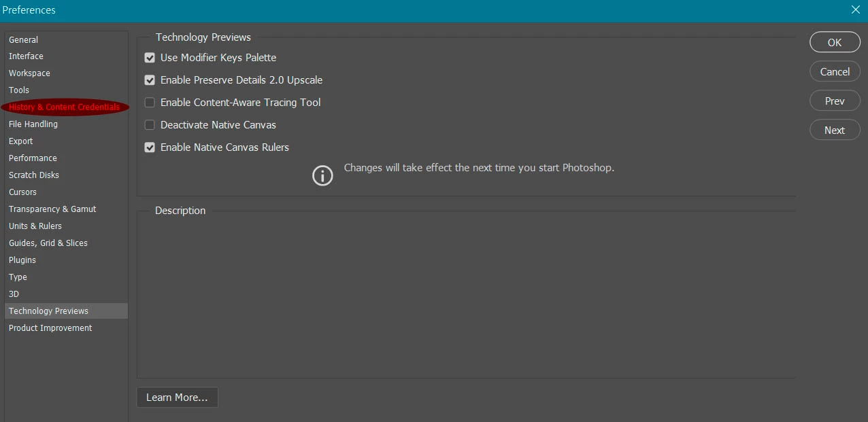868x422 pixels.
Task: Open 3D preferences category
Action: point(66,294)
